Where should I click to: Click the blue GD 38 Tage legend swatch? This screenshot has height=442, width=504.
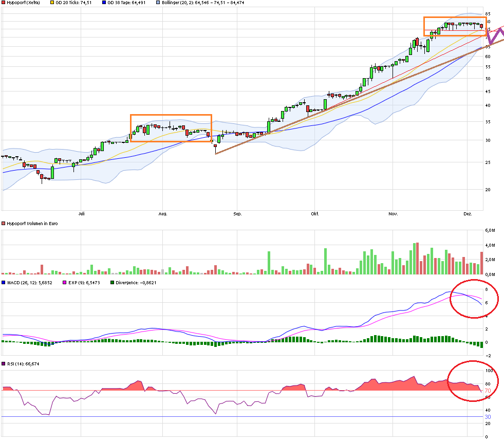click(x=104, y=3)
